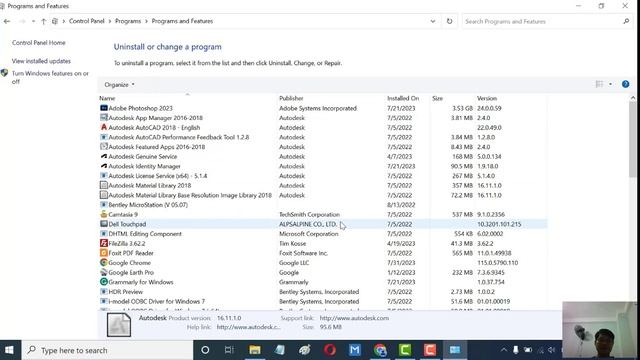This screenshot has width=640, height=360.
Task: Click the Google Earth Pro icon
Action: click(x=104, y=272)
